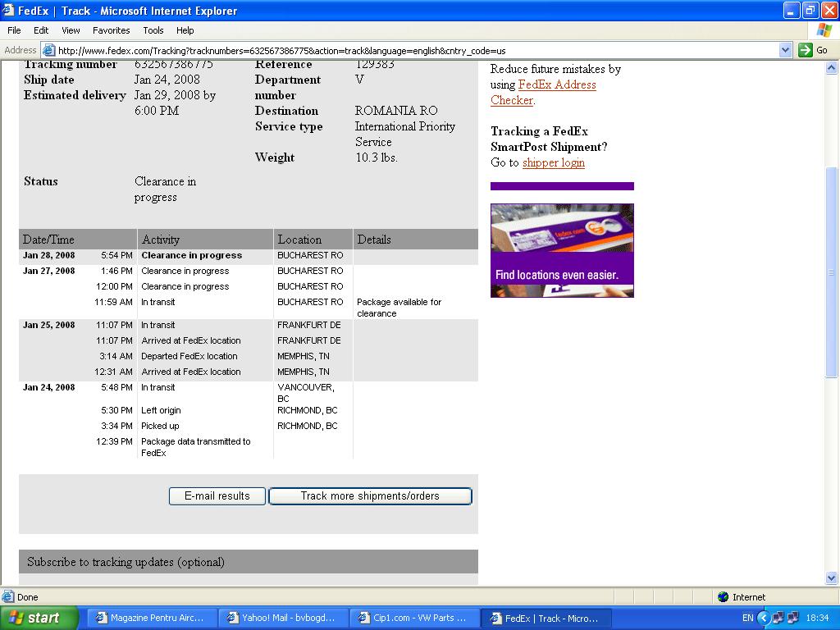Click the Status label
The height and width of the screenshot is (630, 840).
point(41,181)
